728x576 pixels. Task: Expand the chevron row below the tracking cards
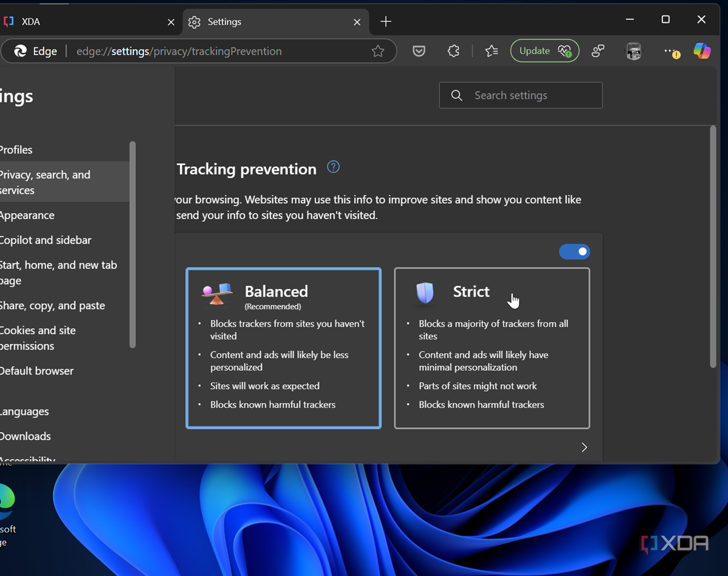pos(584,447)
